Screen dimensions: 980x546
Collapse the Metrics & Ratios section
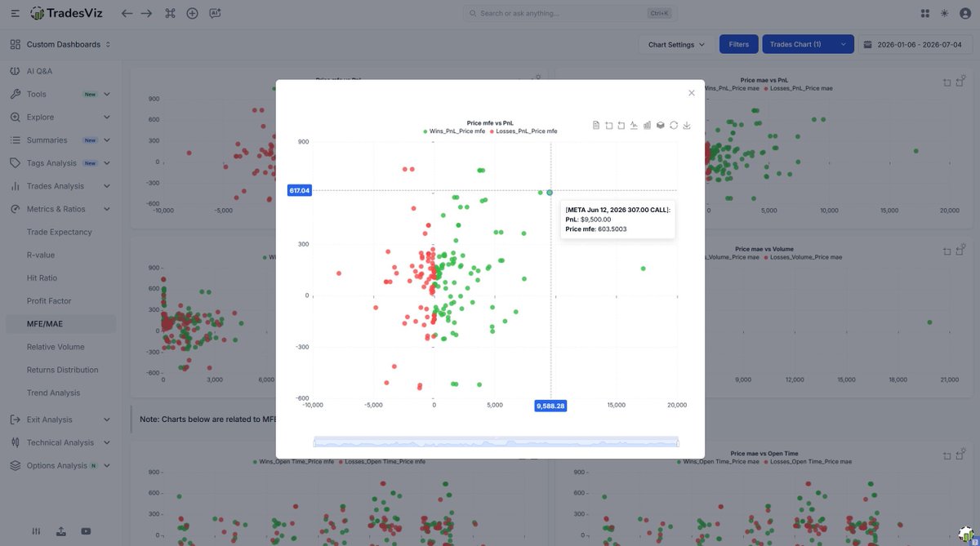point(60,208)
